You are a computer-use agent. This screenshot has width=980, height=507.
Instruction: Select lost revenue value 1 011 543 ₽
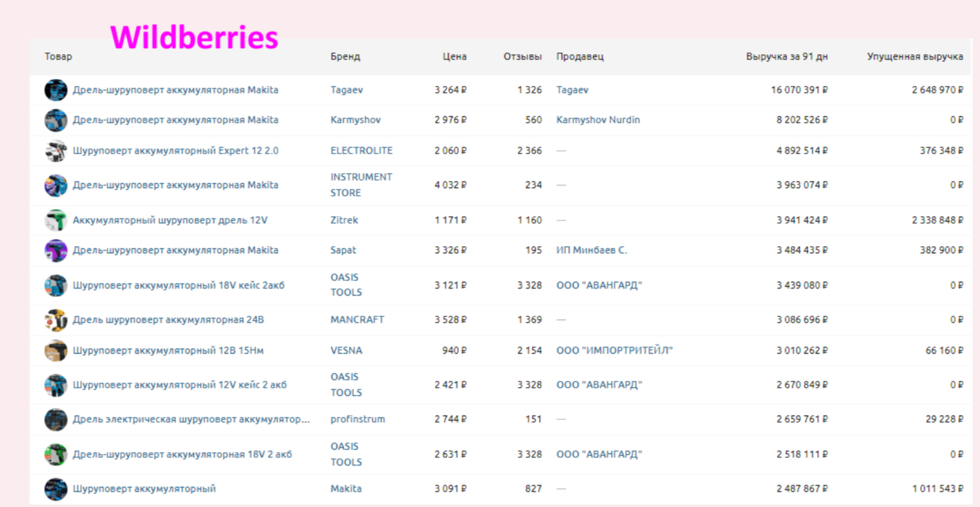pos(937,489)
